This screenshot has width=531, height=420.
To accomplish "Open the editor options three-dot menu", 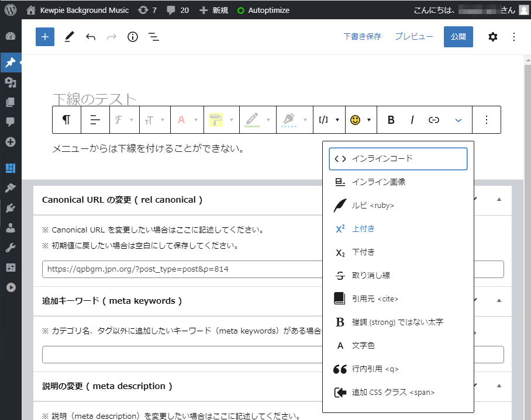I will click(514, 37).
